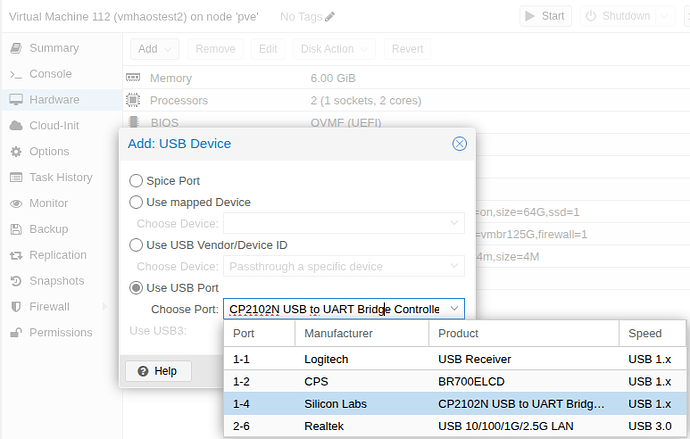The width and height of the screenshot is (690, 439).
Task: Open the Permissions section
Action: (x=60, y=332)
